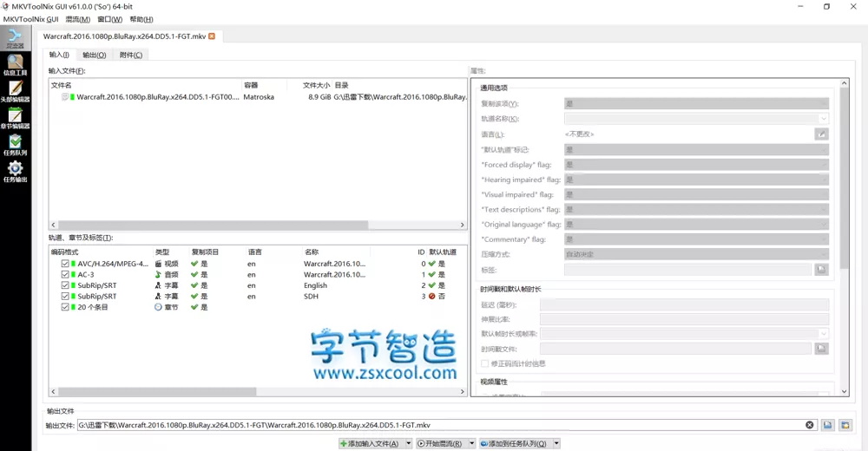Browse for 时间戳文件 timestamp file button
The height and width of the screenshot is (451, 868).
pyautogui.click(x=821, y=349)
